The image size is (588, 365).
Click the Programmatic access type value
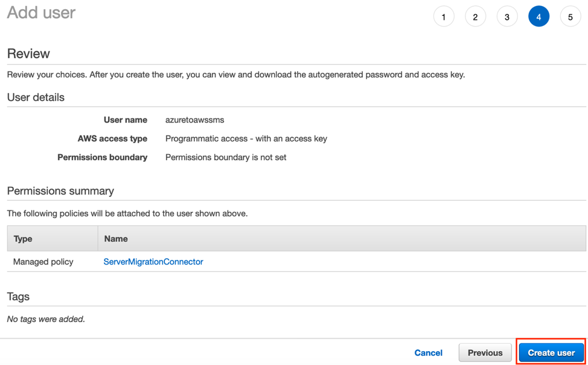coord(246,138)
